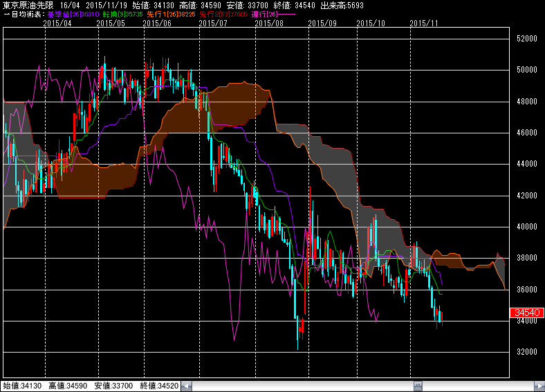Screen dimensions: 545x392
Task: Click the 40000 price axis label
Action: 527,227
